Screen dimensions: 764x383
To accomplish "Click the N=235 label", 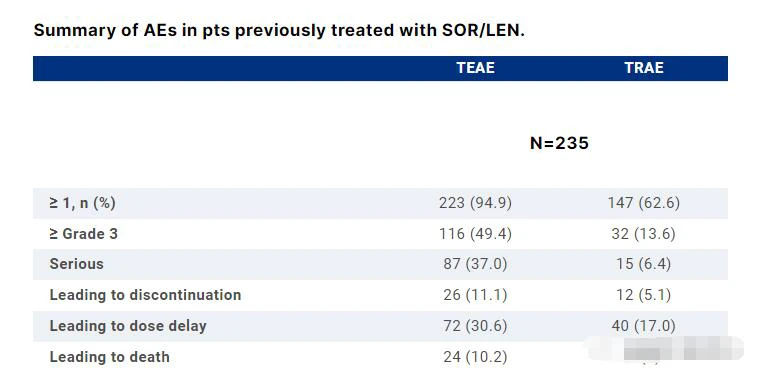I will click(x=559, y=143).
